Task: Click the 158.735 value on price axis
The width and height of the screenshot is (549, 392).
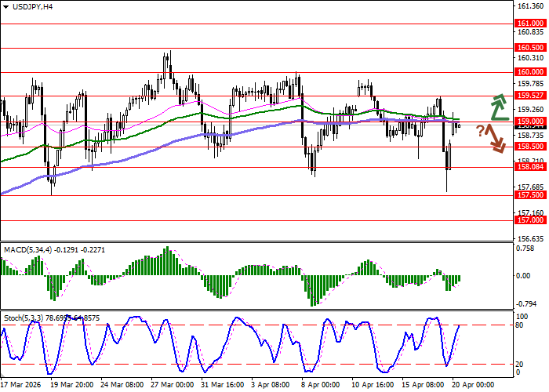Action: click(531, 135)
